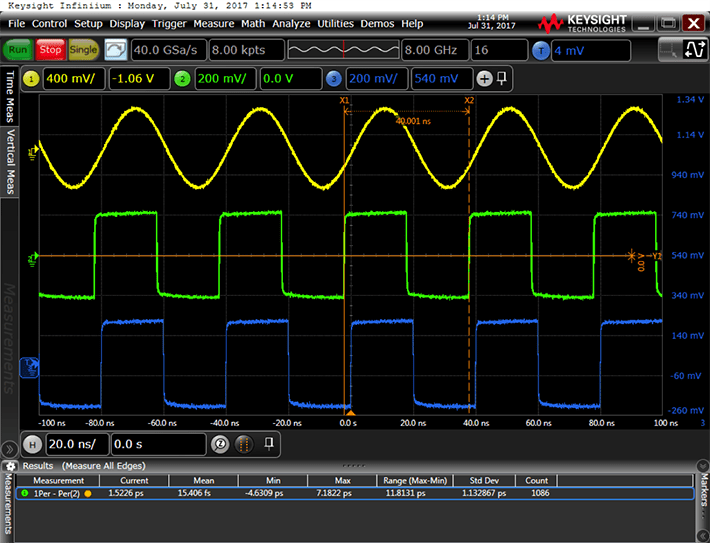710x543 pixels.
Task: Click the trigger T icon
Action: point(541,50)
